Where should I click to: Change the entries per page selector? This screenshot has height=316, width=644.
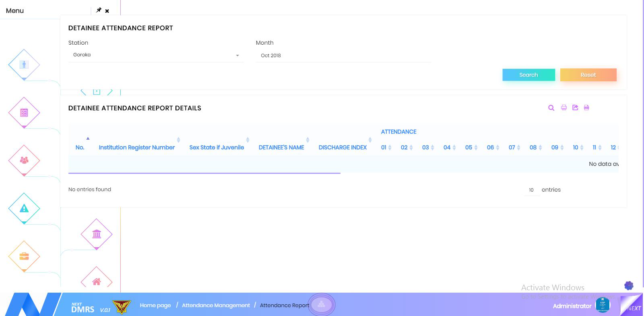531,190
